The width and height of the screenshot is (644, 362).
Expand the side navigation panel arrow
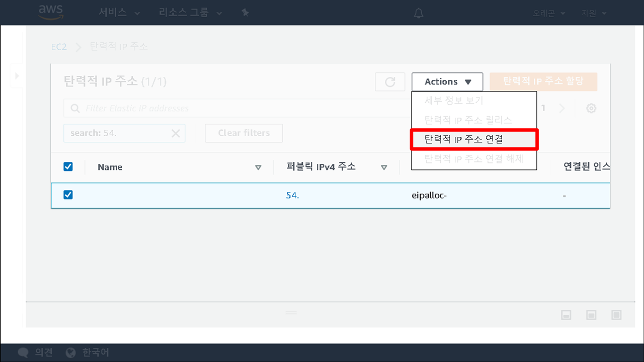(x=17, y=76)
